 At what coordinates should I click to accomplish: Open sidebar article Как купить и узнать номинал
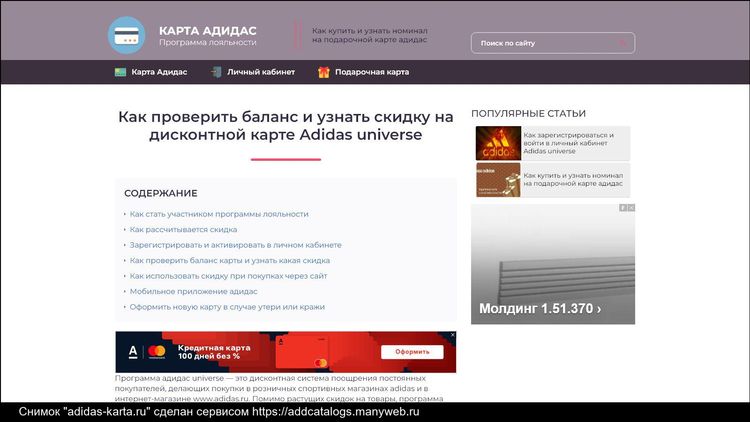click(573, 179)
